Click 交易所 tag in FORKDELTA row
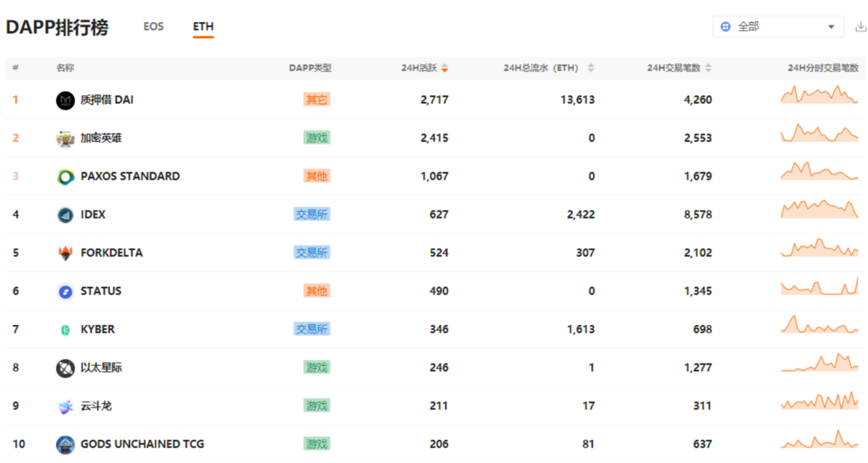 point(312,253)
